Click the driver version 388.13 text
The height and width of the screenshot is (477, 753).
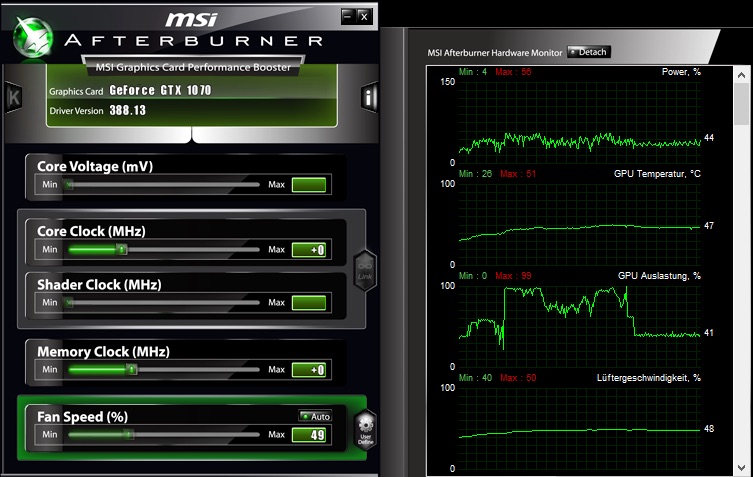point(127,110)
